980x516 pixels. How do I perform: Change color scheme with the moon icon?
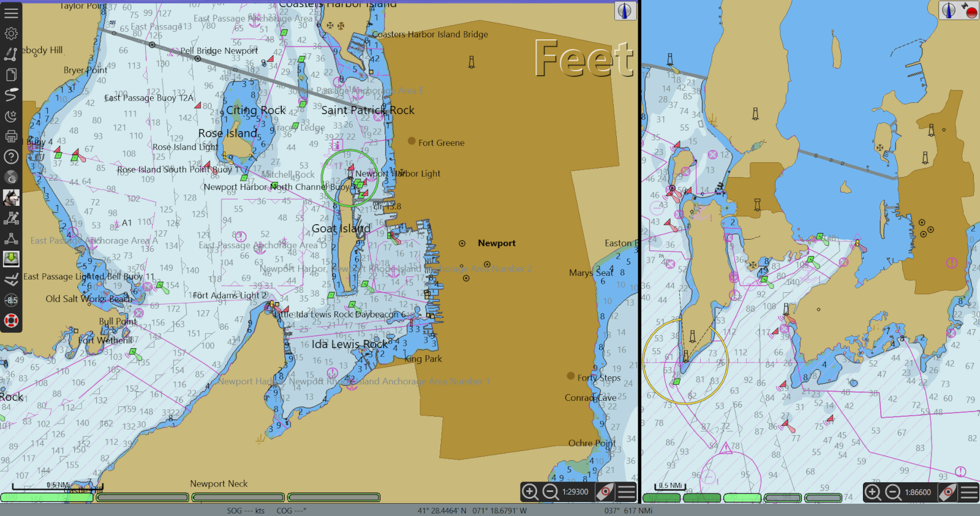pyautogui.click(x=11, y=116)
